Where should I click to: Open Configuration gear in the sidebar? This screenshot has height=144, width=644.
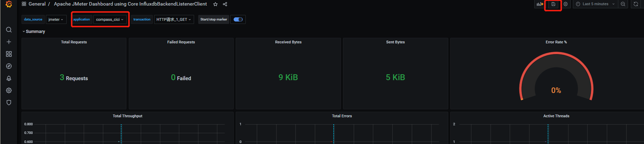pos(9,91)
